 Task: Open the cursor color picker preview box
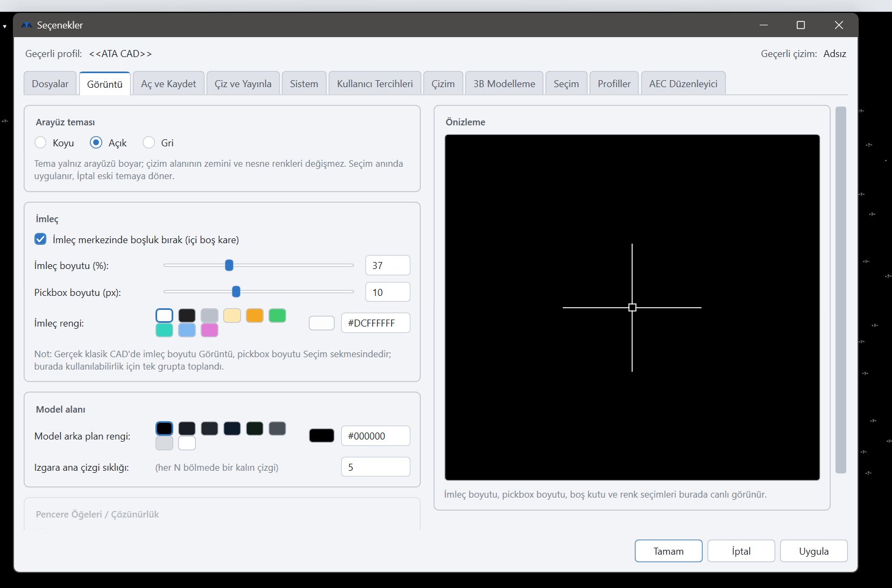(322, 323)
